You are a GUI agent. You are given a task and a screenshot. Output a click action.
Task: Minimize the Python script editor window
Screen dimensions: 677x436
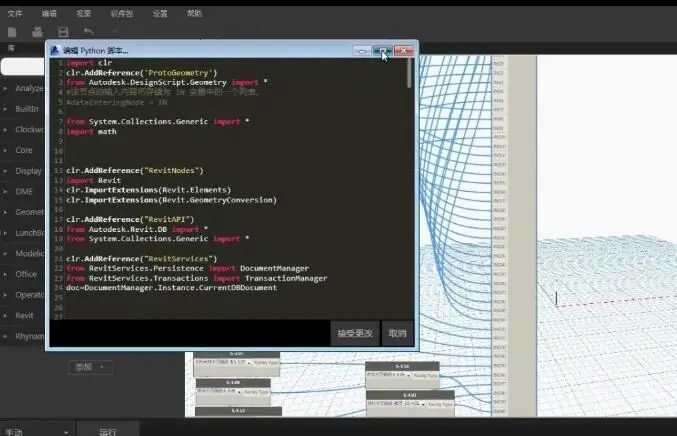point(362,51)
